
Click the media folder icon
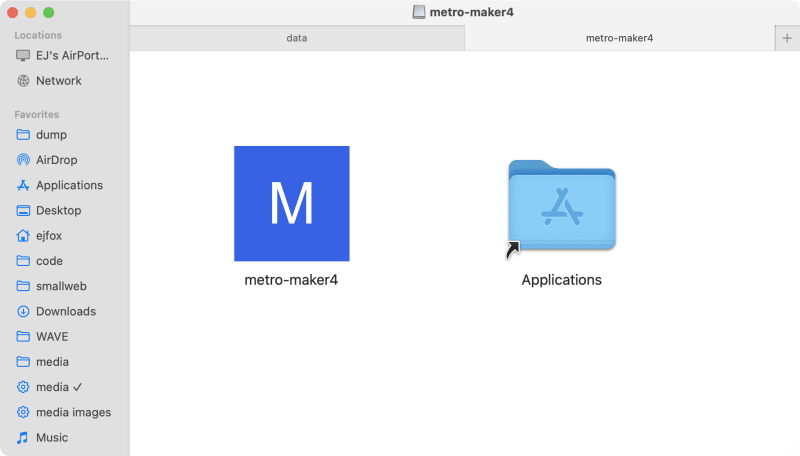click(x=23, y=362)
